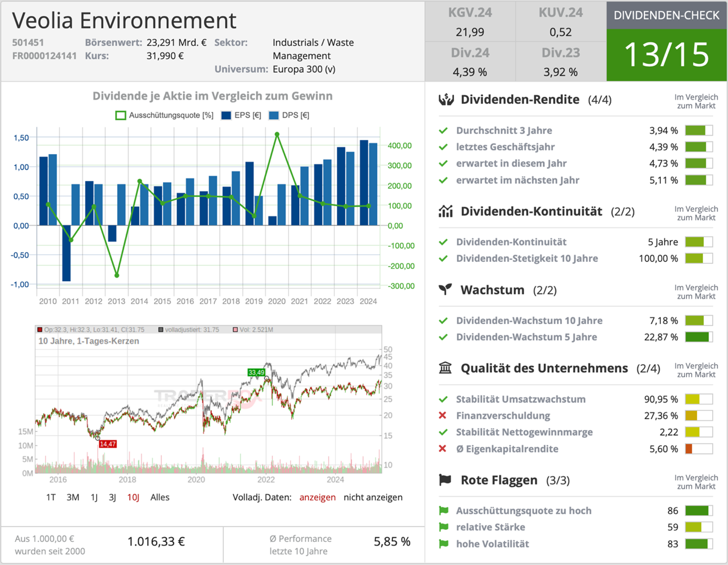Click the 2013 negative EPS bar
The height and width of the screenshot is (565, 728).
(112, 233)
